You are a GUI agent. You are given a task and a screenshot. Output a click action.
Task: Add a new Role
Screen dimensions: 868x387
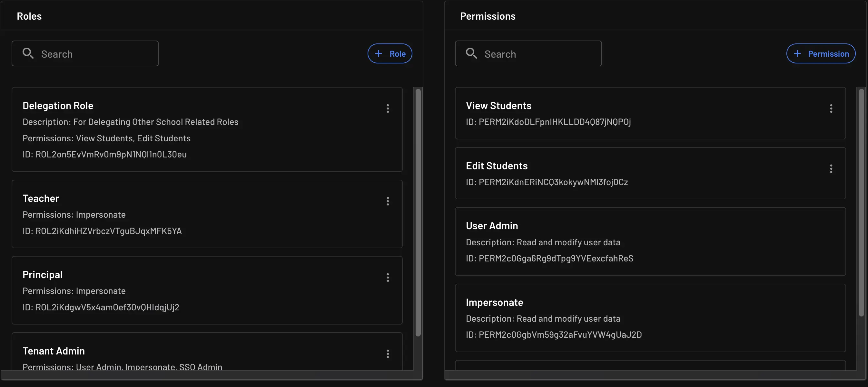point(390,53)
